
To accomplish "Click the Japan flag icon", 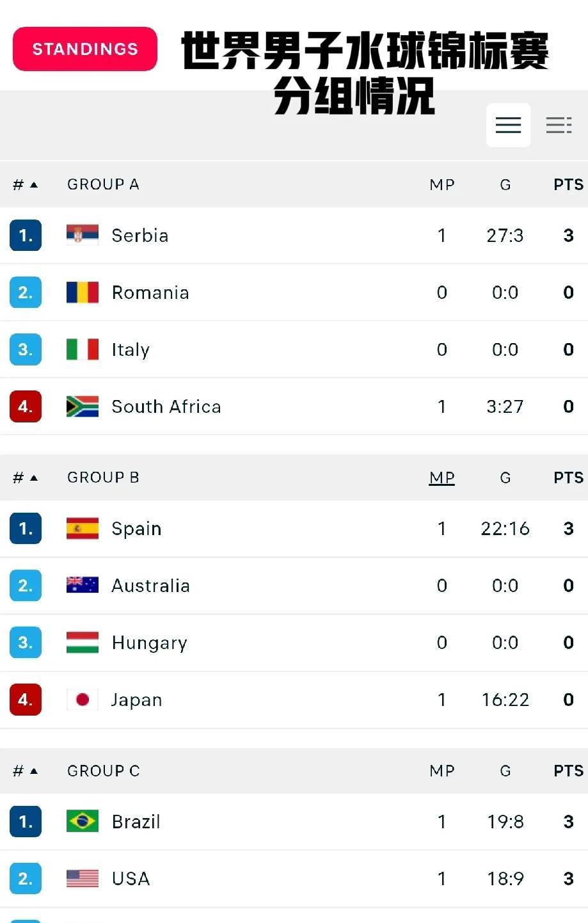I will (83, 700).
